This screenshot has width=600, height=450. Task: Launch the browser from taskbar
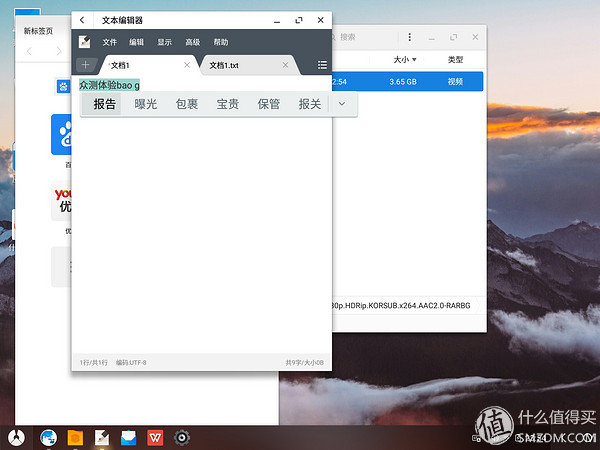(x=49, y=437)
